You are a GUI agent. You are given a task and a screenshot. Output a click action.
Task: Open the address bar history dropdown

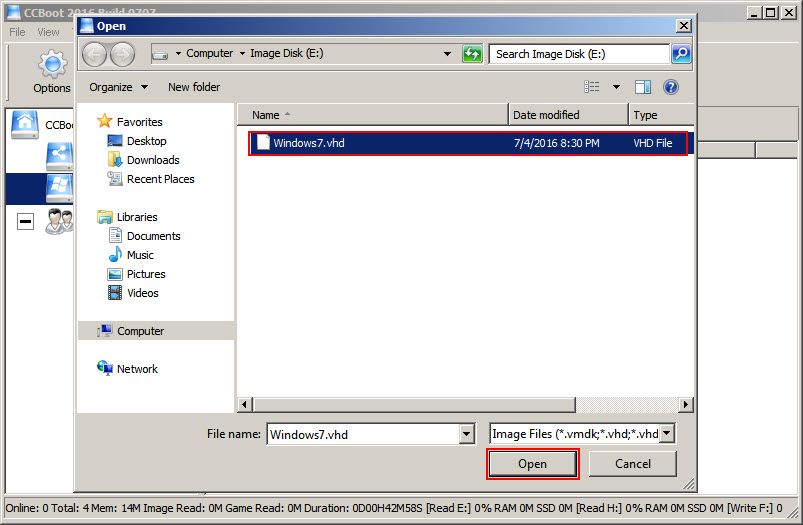tap(447, 54)
